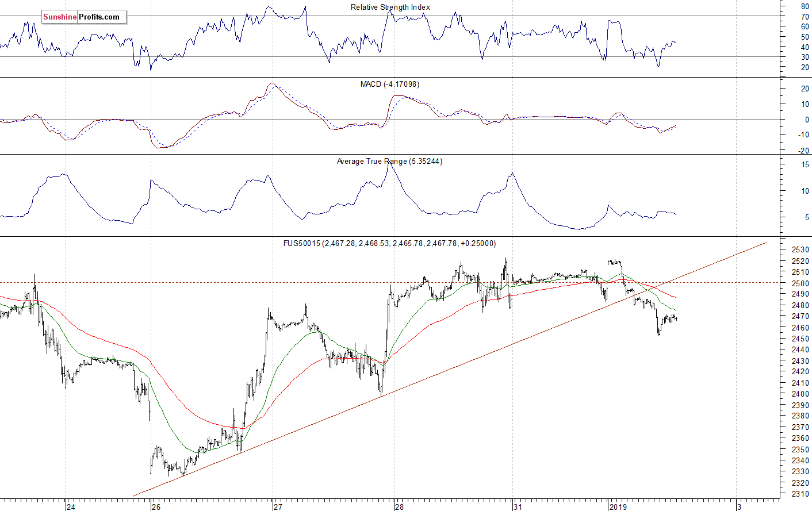Click the Average True Range (5.35244) label
812x511 pixels.
pos(389,162)
